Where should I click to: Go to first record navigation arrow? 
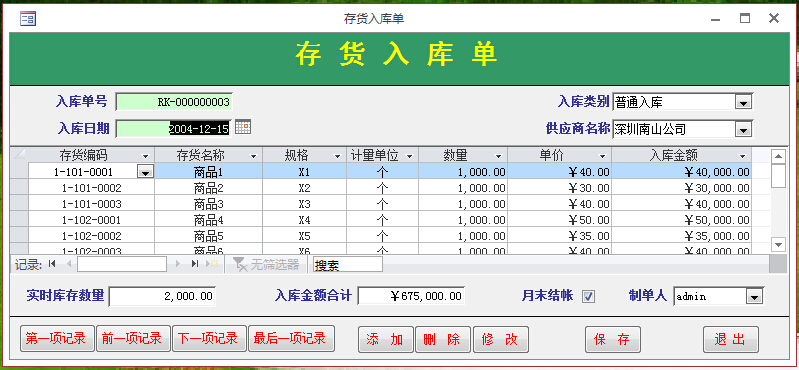51,264
